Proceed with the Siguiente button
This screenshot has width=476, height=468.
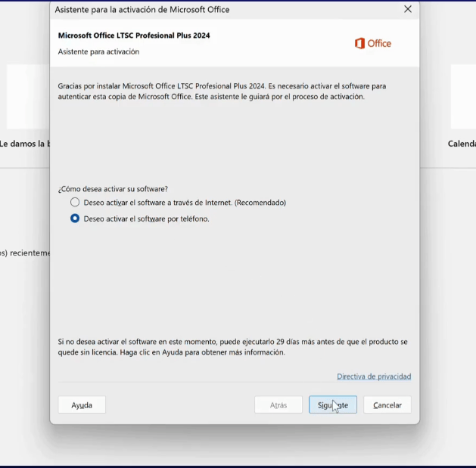coord(333,405)
